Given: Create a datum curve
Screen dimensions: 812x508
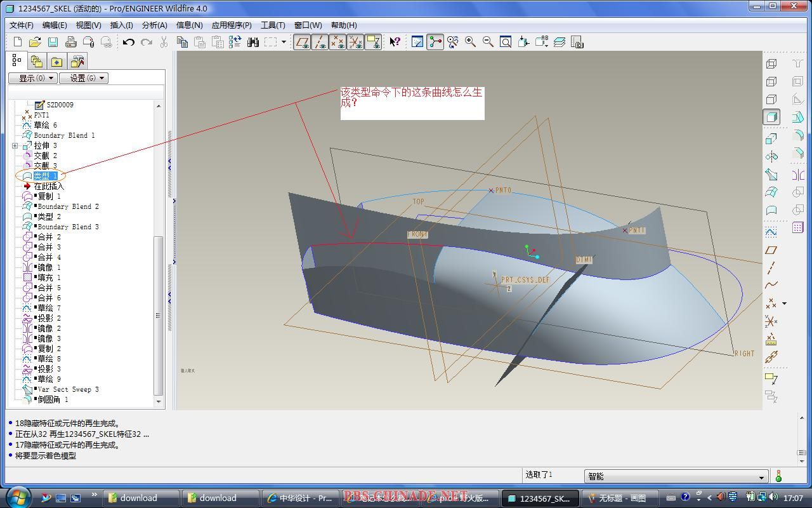Looking at the screenshot, I should [771, 286].
